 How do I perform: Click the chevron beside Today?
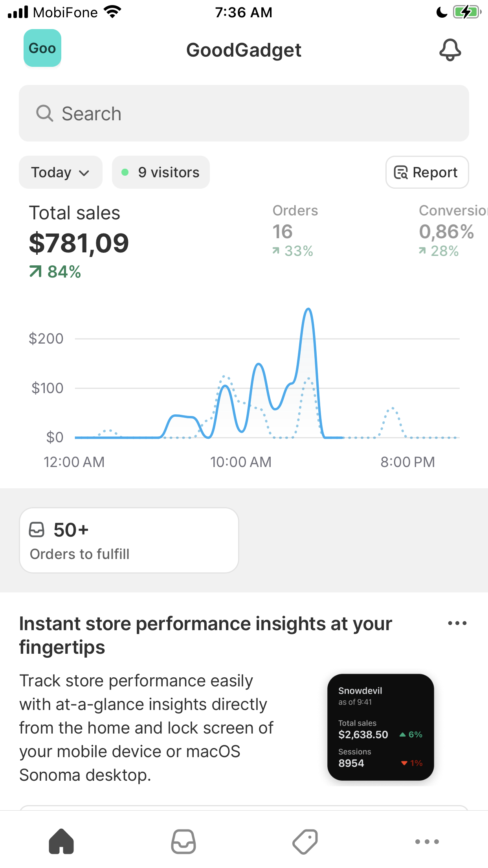(x=84, y=173)
